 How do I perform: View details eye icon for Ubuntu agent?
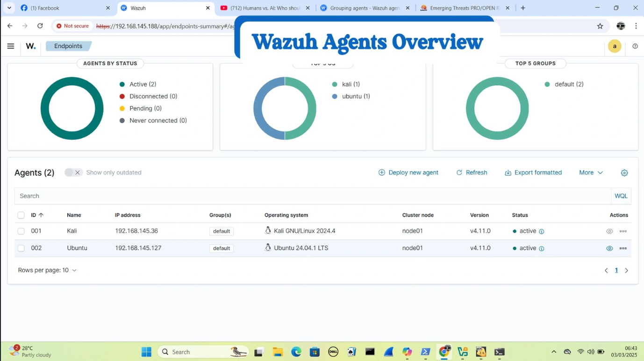pyautogui.click(x=609, y=248)
